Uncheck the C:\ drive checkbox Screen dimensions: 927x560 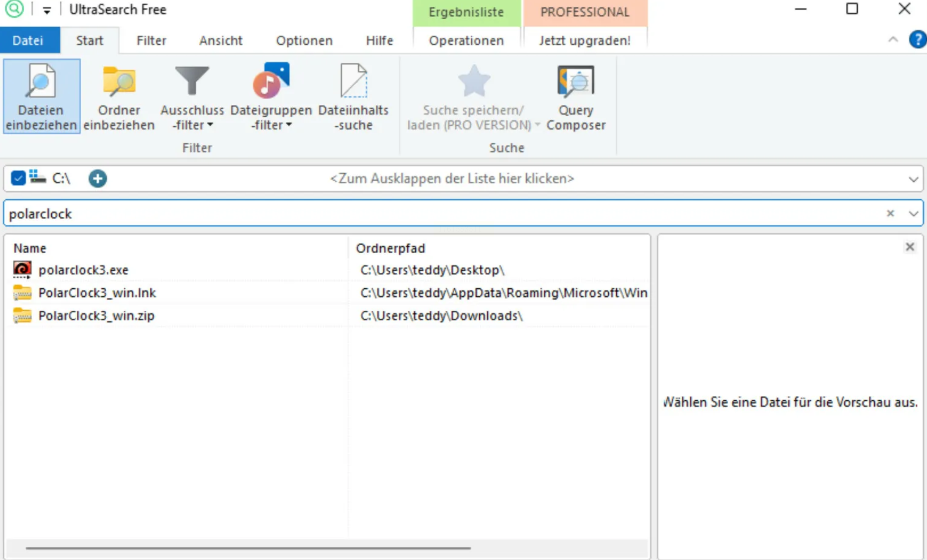click(x=18, y=178)
